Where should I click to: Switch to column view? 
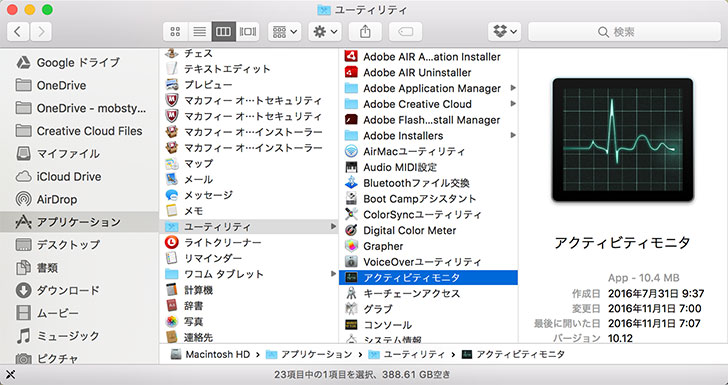coord(223,32)
